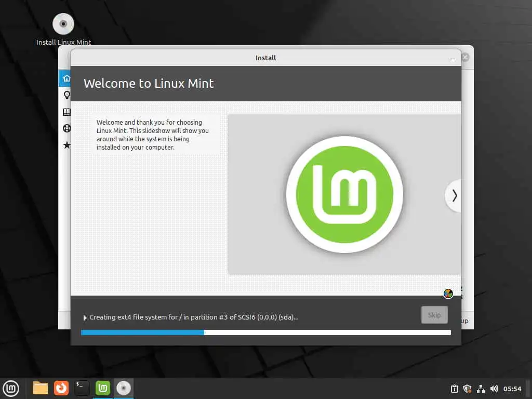This screenshot has height=399, width=532.
Task: Open the update manager shield tray icon
Action: (467, 389)
